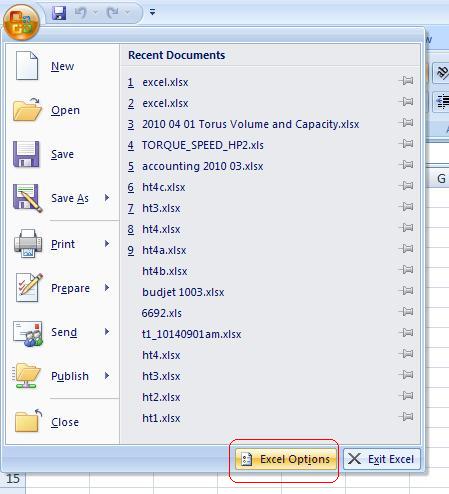Pin ht4c.xlsx to Recent Documents
The width and height of the screenshot is (449, 494).
406,185
